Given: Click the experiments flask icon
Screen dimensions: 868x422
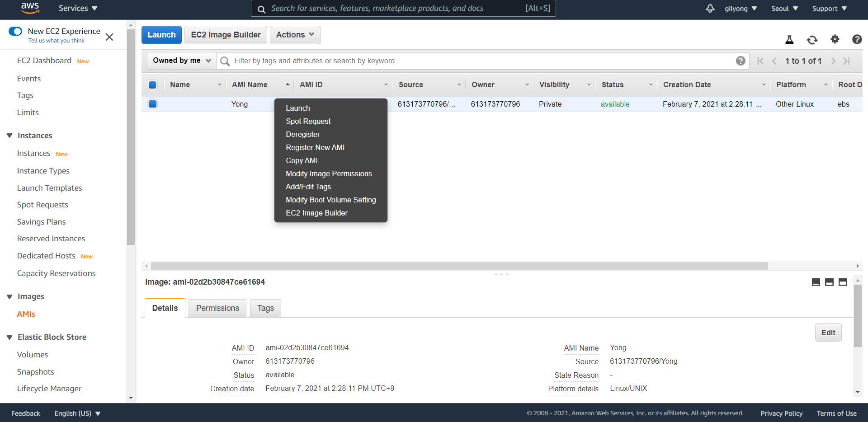Looking at the screenshot, I should click(x=789, y=40).
